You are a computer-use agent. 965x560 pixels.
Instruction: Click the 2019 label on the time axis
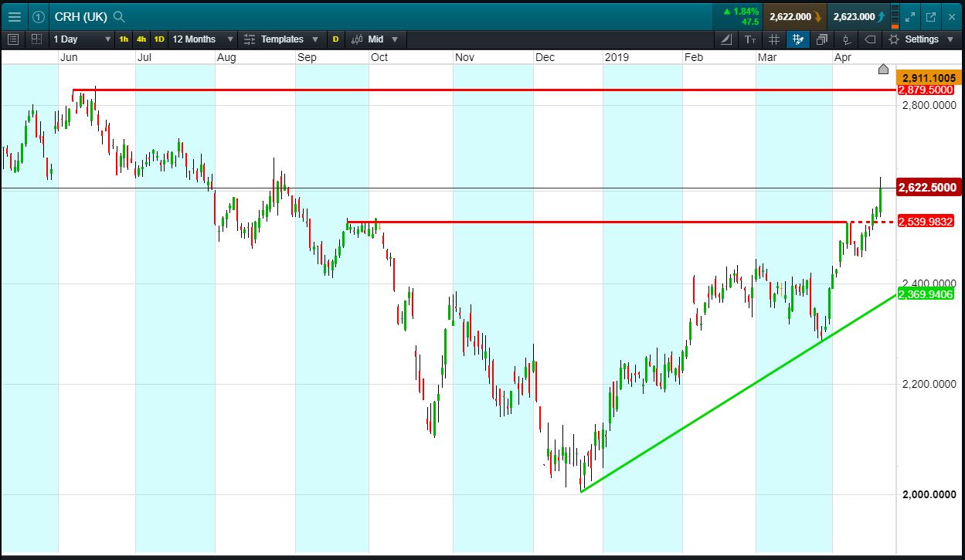(618, 57)
